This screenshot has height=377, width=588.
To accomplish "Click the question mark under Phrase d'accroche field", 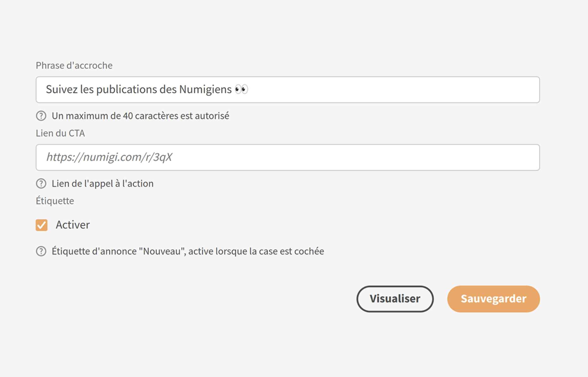I will (x=41, y=116).
